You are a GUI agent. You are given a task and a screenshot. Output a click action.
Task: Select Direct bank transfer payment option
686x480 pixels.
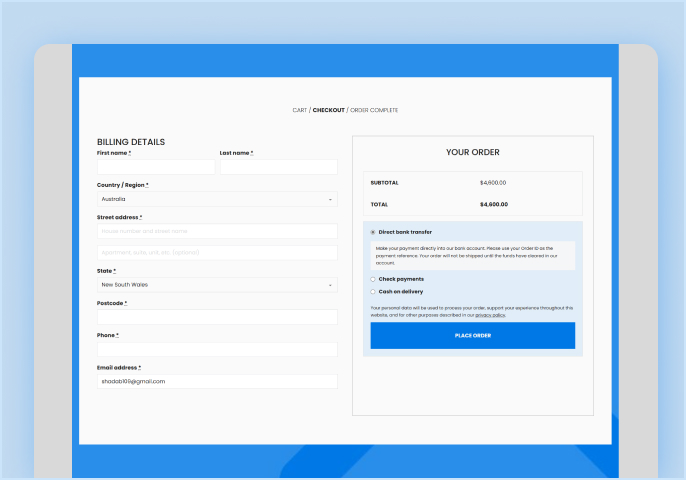(x=373, y=232)
